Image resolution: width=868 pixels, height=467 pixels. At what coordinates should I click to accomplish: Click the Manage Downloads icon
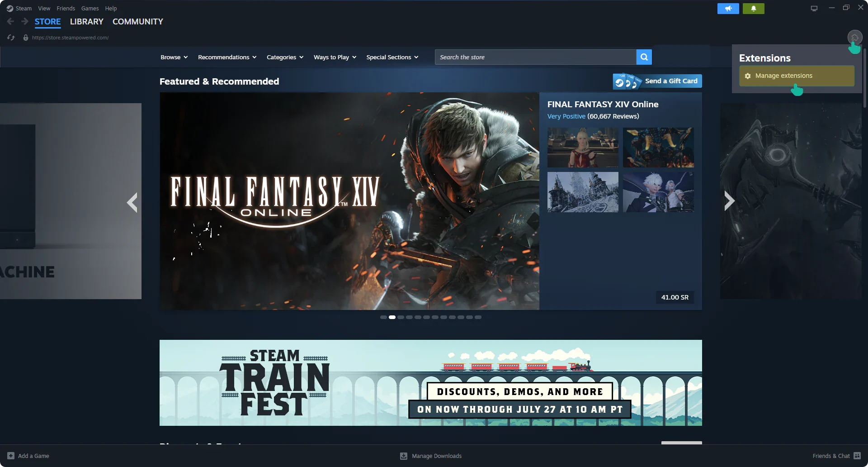coord(404,456)
